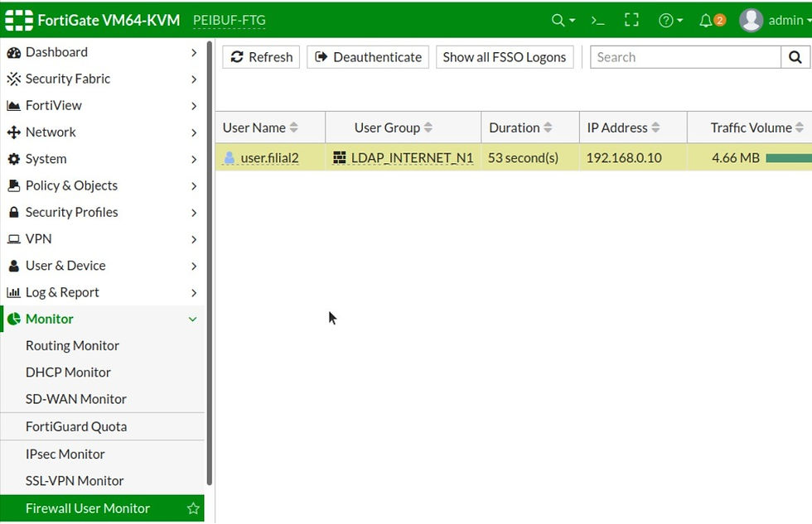Expand the Log & Report chevron
Image resolution: width=812 pixels, height=524 pixels.
pyautogui.click(x=194, y=293)
